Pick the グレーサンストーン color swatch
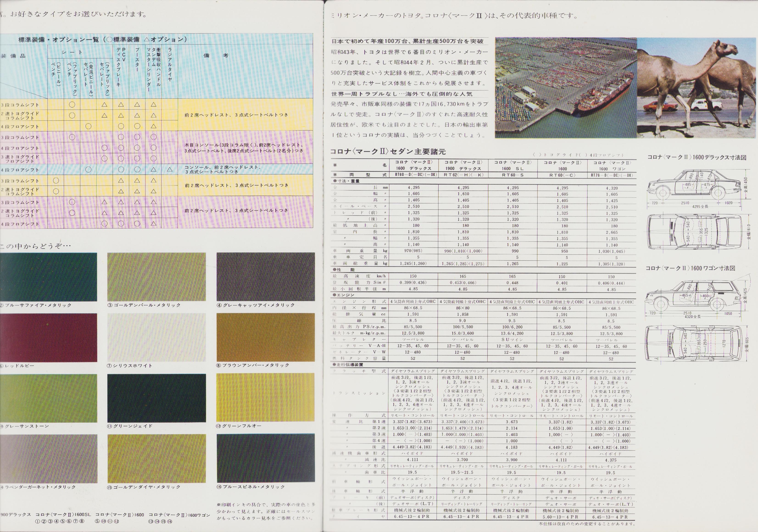This screenshot has width=758, height=532. tap(49, 398)
